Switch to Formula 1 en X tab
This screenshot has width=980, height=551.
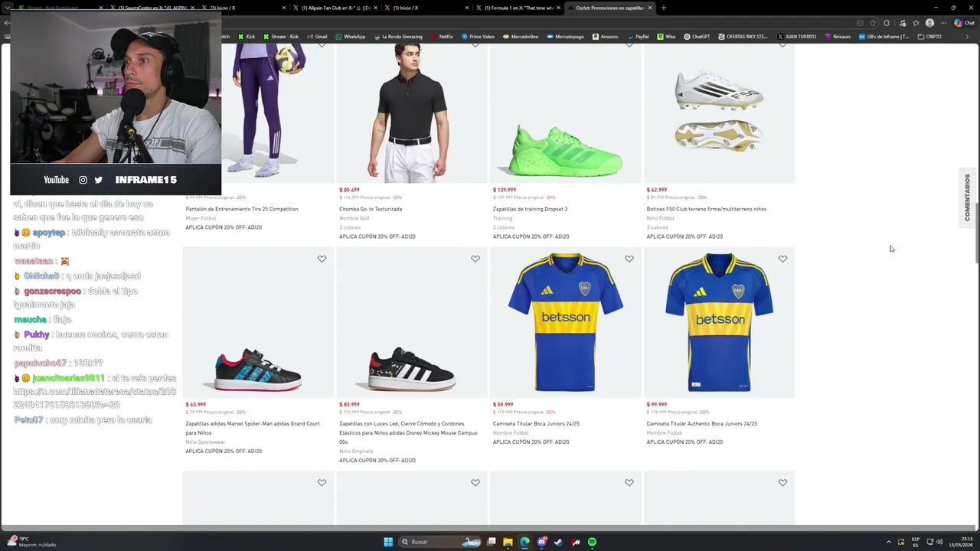point(518,8)
